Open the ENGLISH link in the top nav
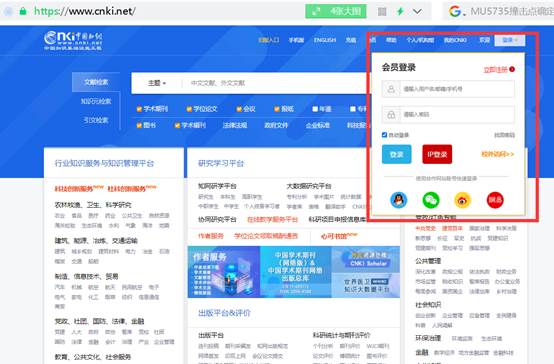Viewport: 554px width, 364px height. coord(325,40)
